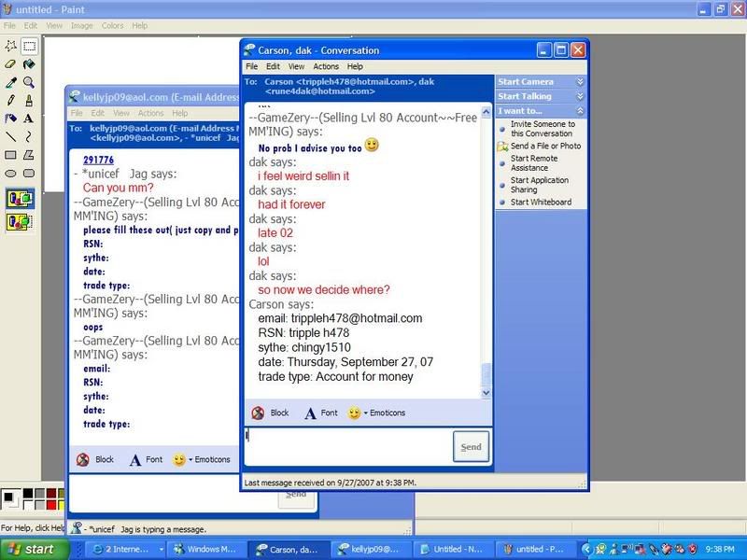The width and height of the screenshot is (747, 560).
Task: Open Font settings in Carson, dak conversation
Action: pos(321,413)
